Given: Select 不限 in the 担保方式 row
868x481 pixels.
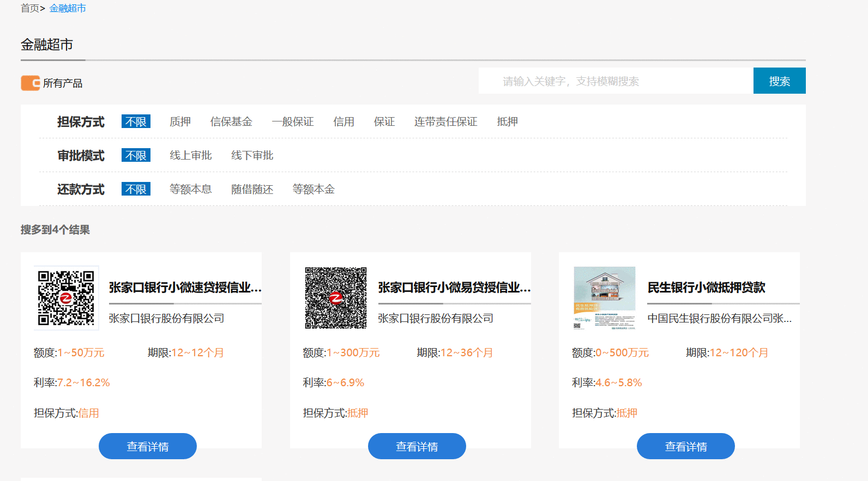Looking at the screenshot, I should 136,121.
